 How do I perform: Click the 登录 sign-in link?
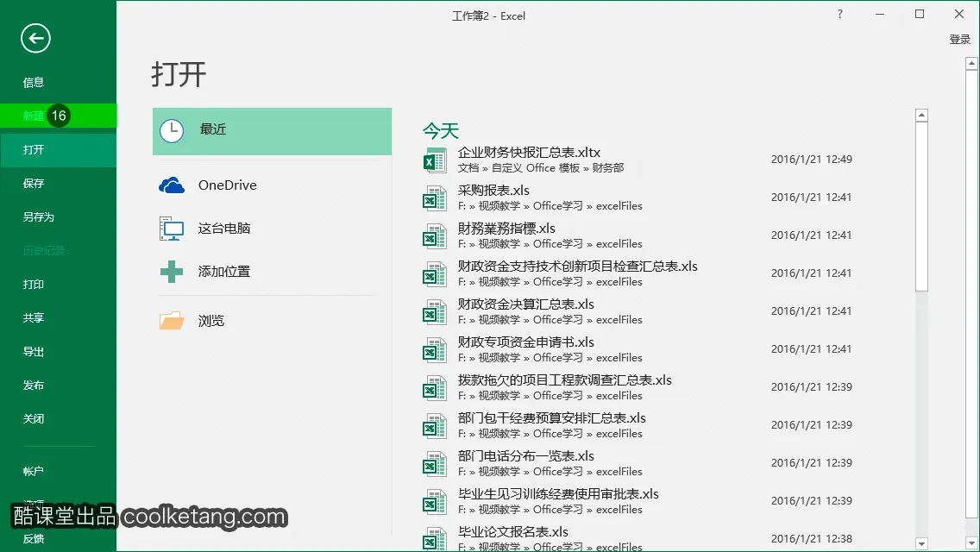pyautogui.click(x=959, y=40)
